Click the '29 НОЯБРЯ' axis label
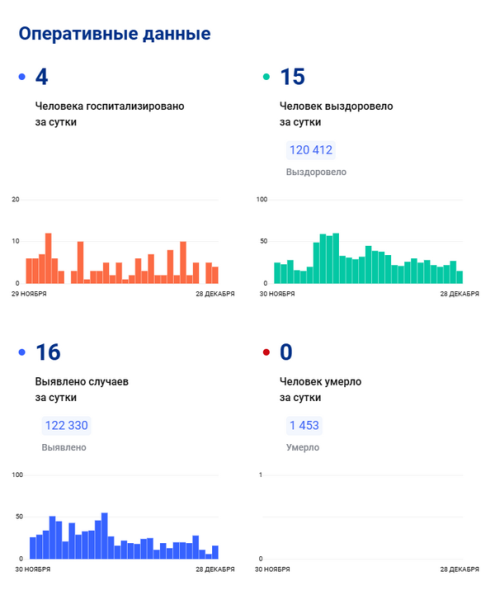The width and height of the screenshot is (495, 600). 29,294
